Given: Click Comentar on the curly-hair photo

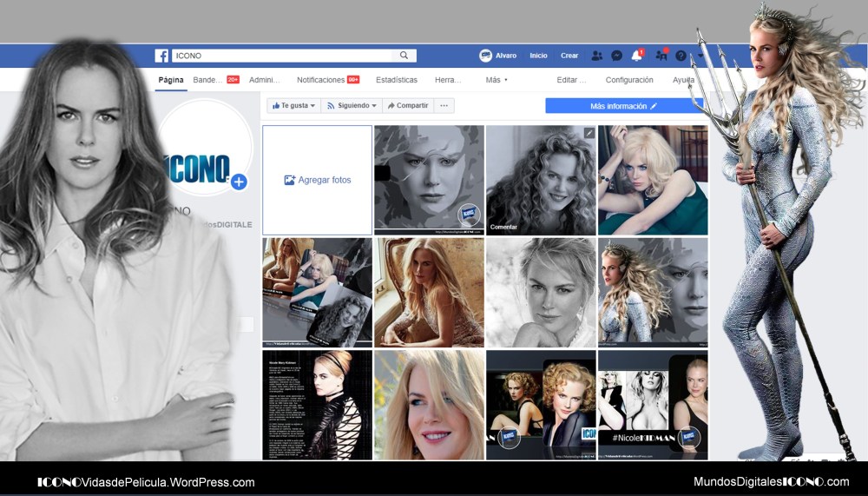Looking at the screenshot, I should (503, 228).
